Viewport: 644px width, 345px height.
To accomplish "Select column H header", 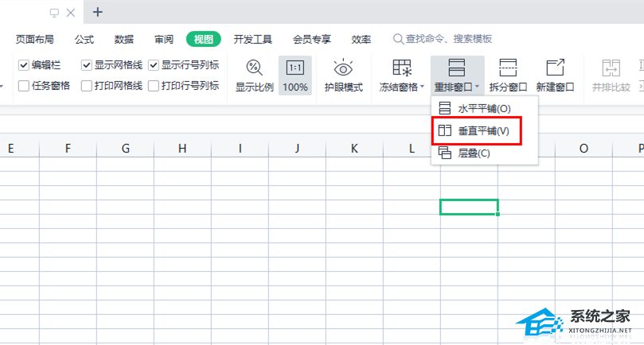I will [x=182, y=148].
